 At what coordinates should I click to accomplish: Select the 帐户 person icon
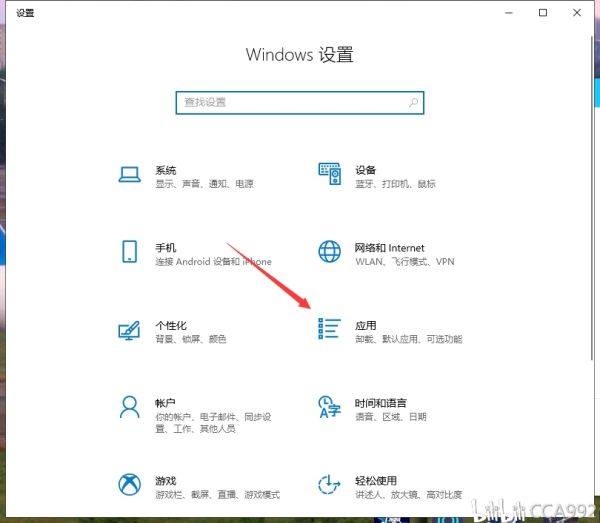129,407
